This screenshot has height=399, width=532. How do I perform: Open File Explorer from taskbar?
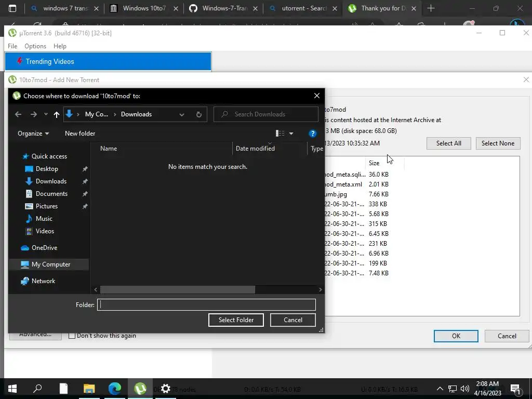click(x=89, y=389)
